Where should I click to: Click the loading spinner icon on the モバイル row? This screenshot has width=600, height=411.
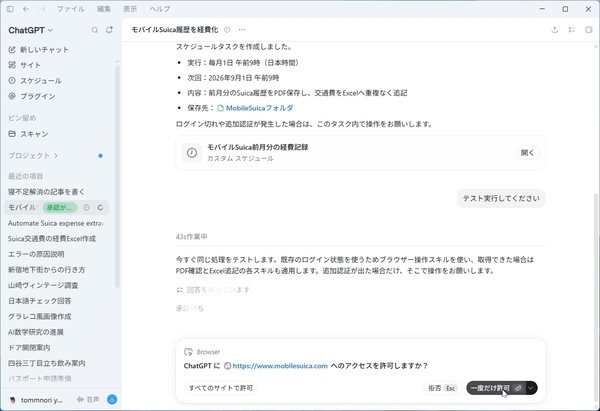coord(100,207)
